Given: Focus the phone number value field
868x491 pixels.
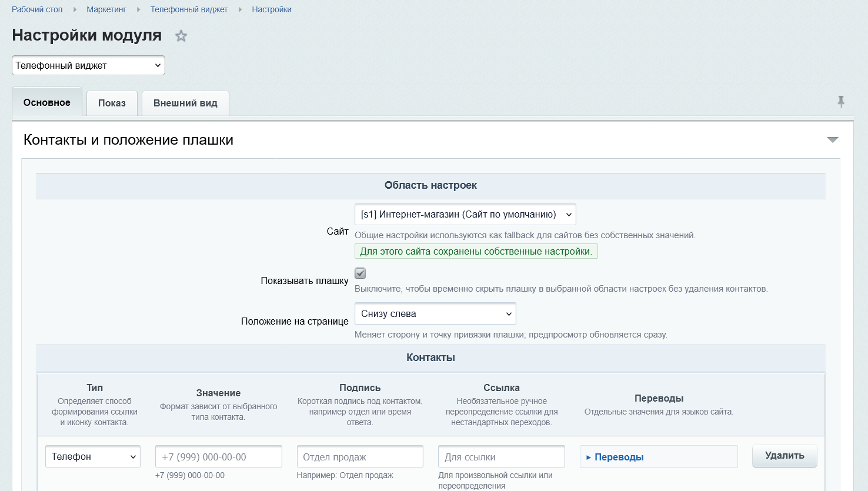Looking at the screenshot, I should pyautogui.click(x=219, y=457).
